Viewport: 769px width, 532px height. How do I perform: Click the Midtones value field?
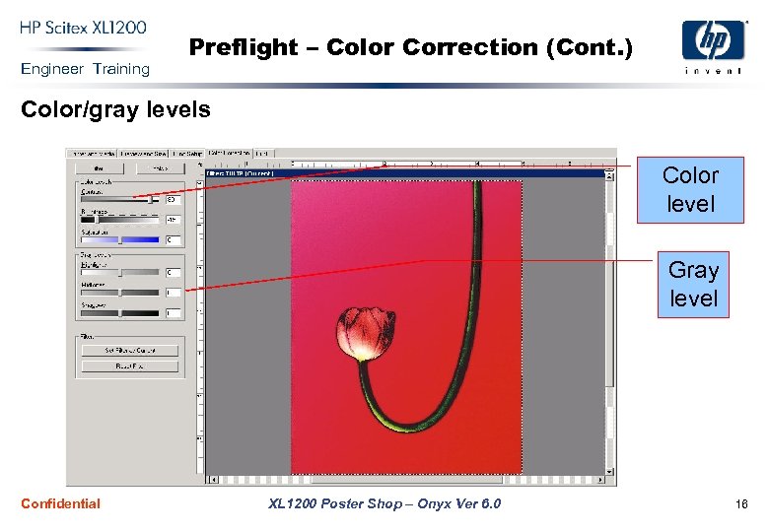click(x=174, y=293)
